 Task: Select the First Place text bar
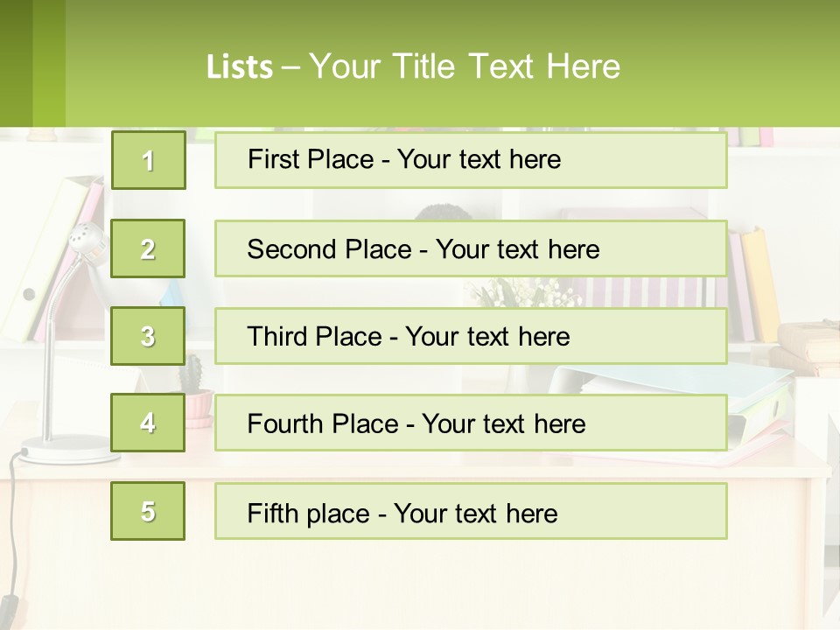[x=471, y=160]
